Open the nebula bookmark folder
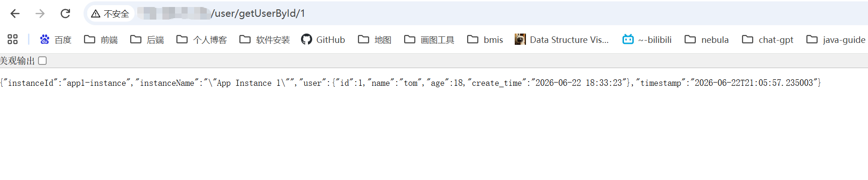This screenshot has width=868, height=180. coord(707,40)
